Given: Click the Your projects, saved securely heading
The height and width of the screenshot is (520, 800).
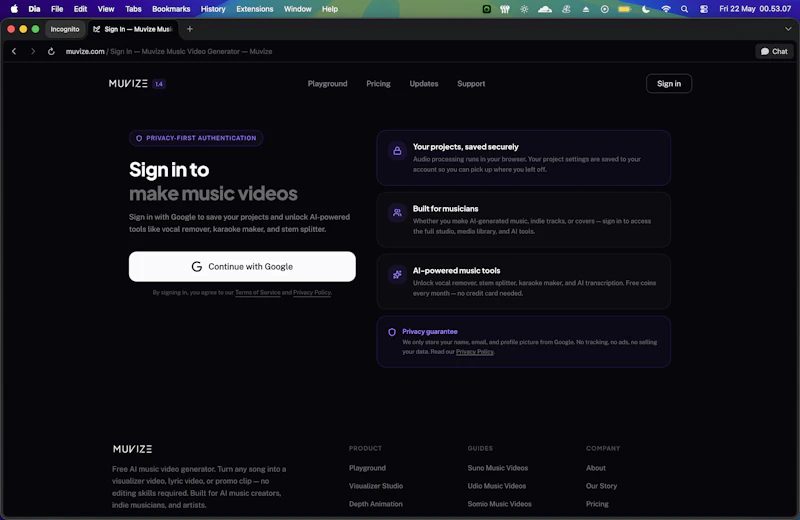Looking at the screenshot, I should pyautogui.click(x=465, y=146).
